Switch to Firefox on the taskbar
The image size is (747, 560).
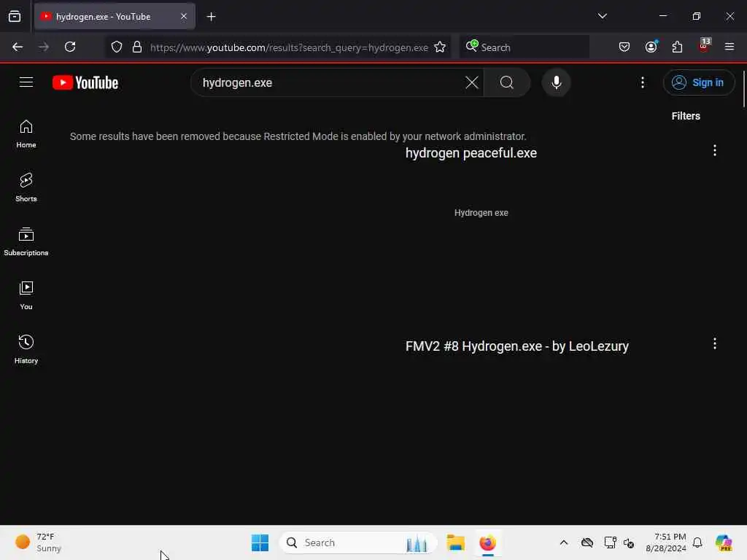[x=488, y=542]
